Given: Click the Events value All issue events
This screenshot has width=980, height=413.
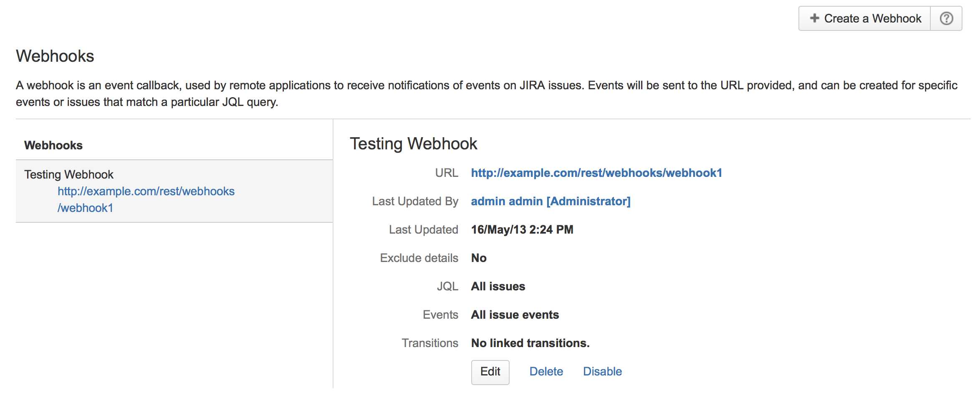Looking at the screenshot, I should [x=515, y=315].
